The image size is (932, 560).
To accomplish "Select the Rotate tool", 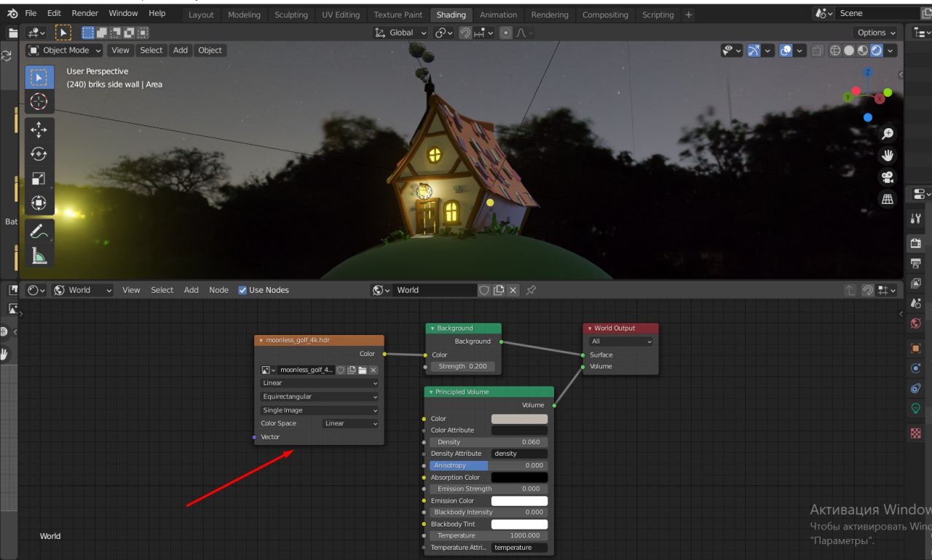I will 39,154.
